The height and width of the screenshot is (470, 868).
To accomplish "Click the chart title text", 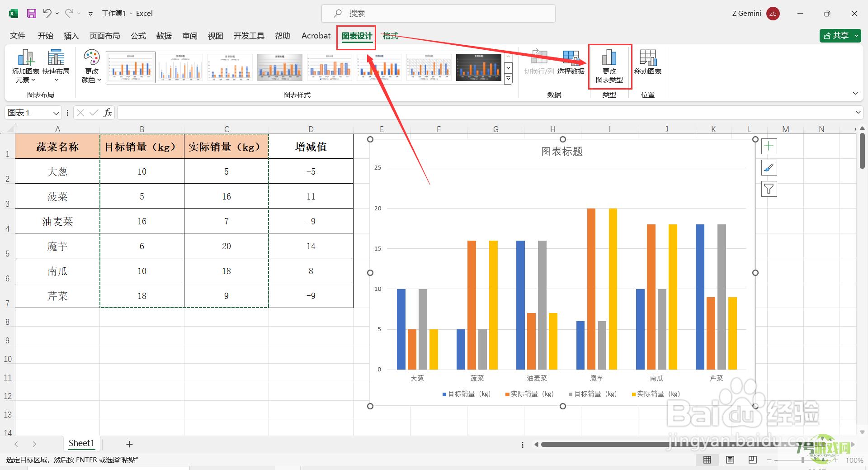I will click(x=562, y=152).
